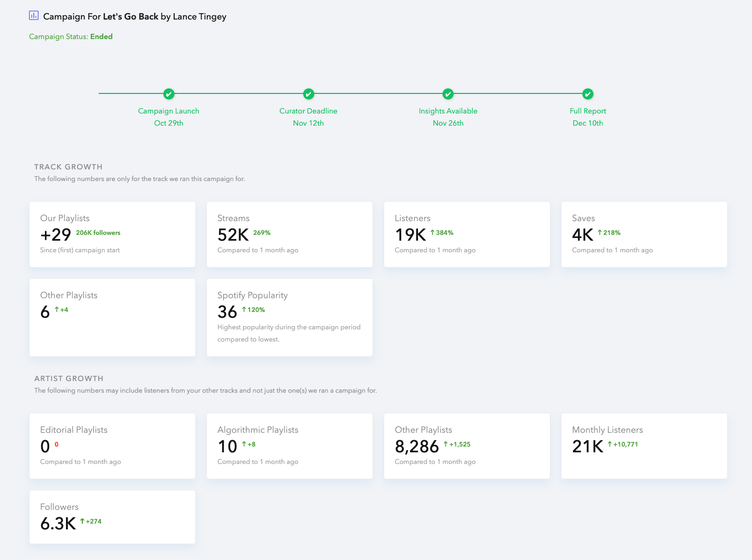Click the up arrow in Spotify Popularity card
The width and height of the screenshot is (752, 560).
[x=244, y=309]
